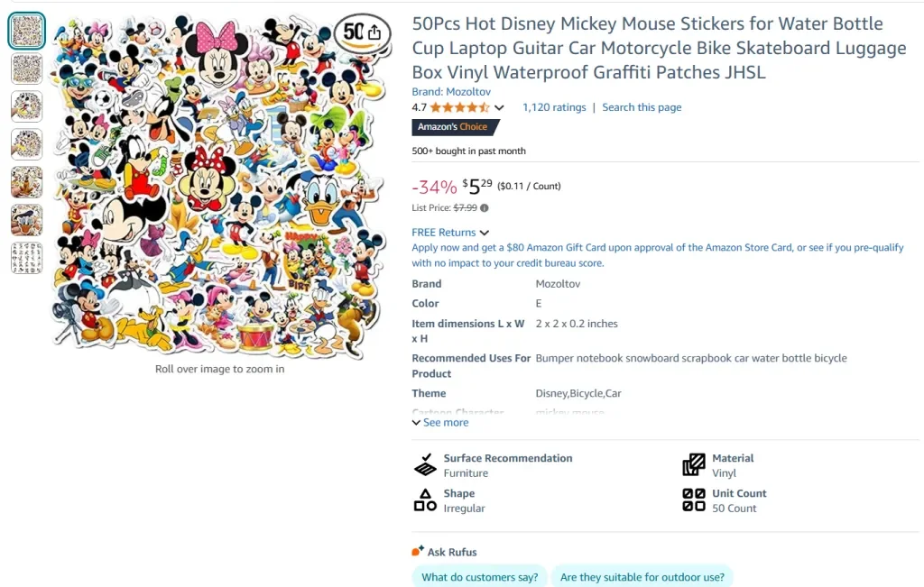
Task: Select the Donald Duck sticker thumbnail
Action: (26, 220)
